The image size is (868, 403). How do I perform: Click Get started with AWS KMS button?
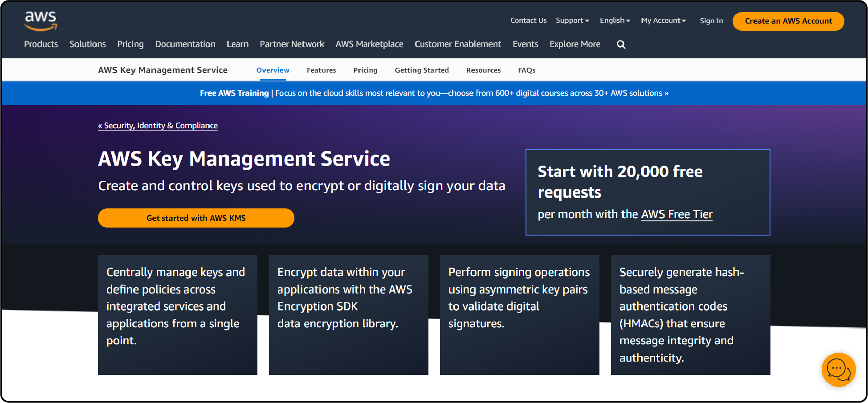196,218
